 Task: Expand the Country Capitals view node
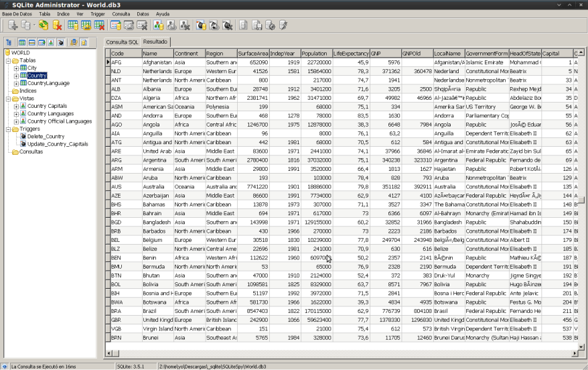pos(16,106)
